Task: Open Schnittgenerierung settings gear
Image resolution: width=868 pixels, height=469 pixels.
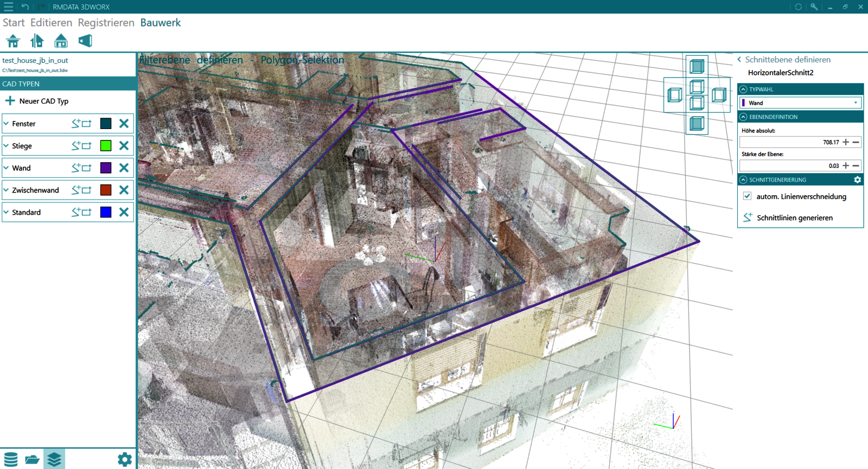Action: point(857,179)
